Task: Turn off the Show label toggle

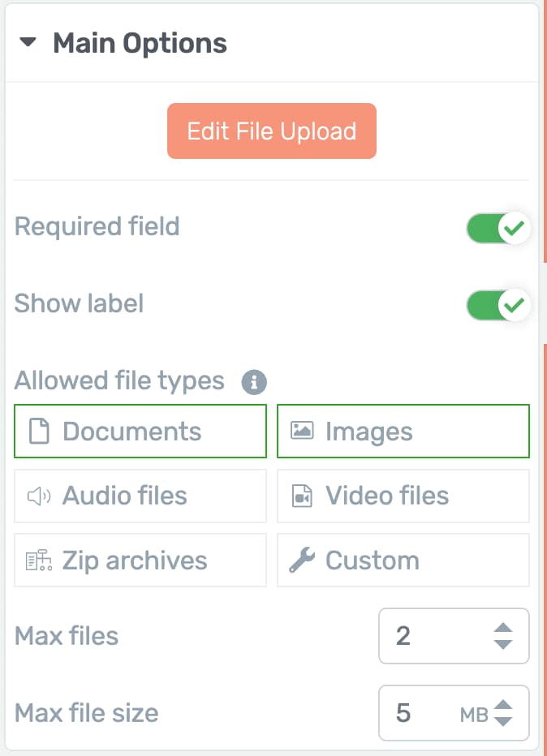Action: tap(497, 304)
